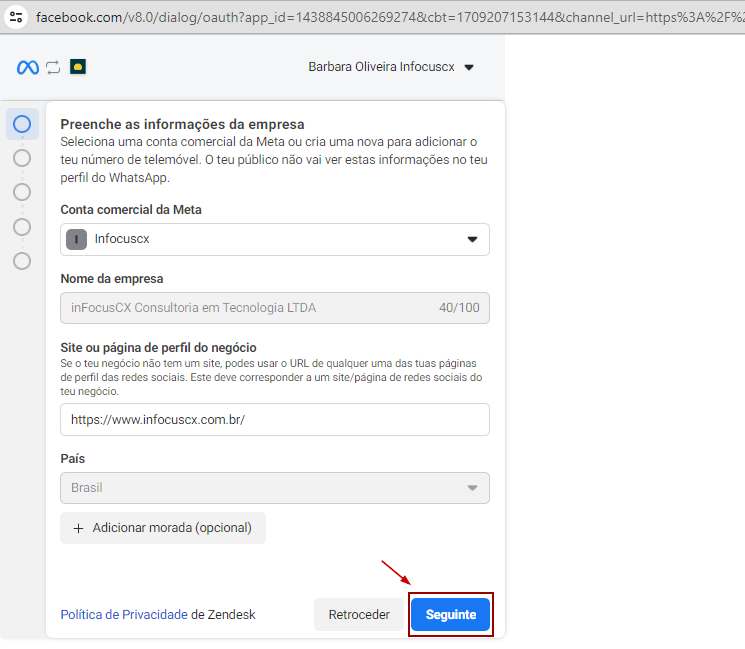Viewport: 745px width, 649px height.
Task: Select the fifth step circle in progress sidebar
Action: pos(22,261)
